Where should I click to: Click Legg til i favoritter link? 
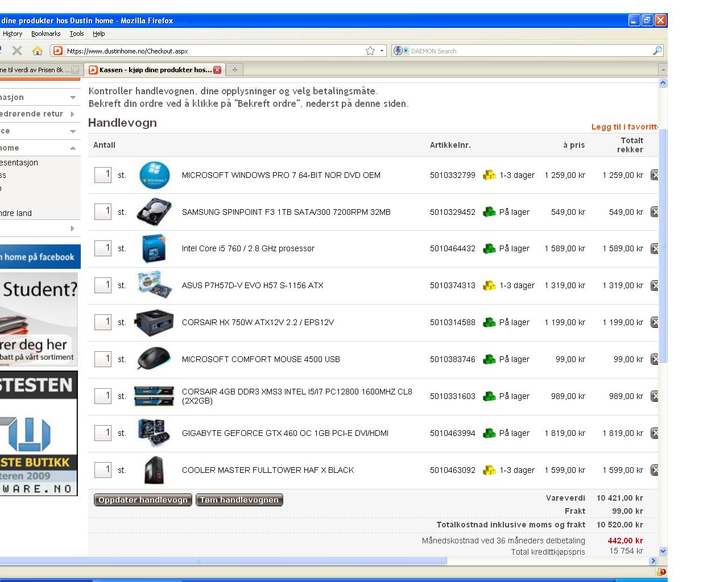pos(624,127)
